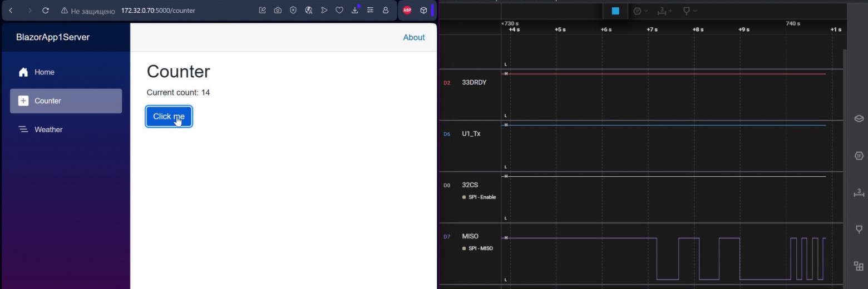This screenshot has height=289, width=868.
Task: Add a measurement via toolbar ruler icon
Action: coord(664,11)
